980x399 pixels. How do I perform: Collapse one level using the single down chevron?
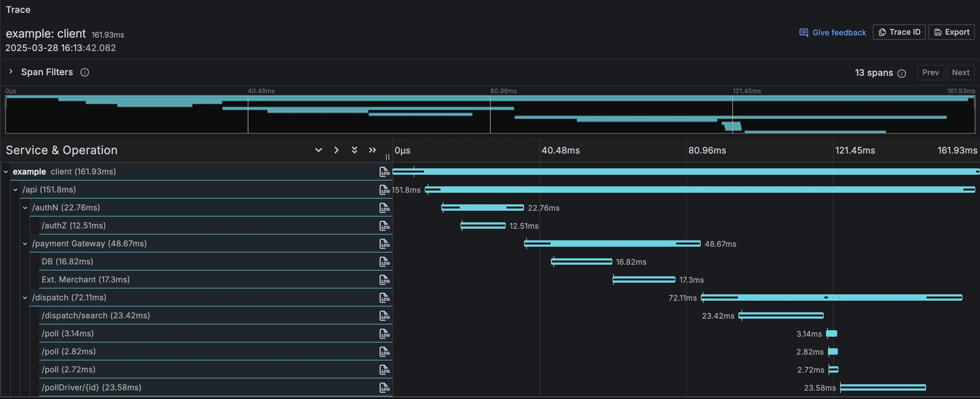pyautogui.click(x=318, y=150)
